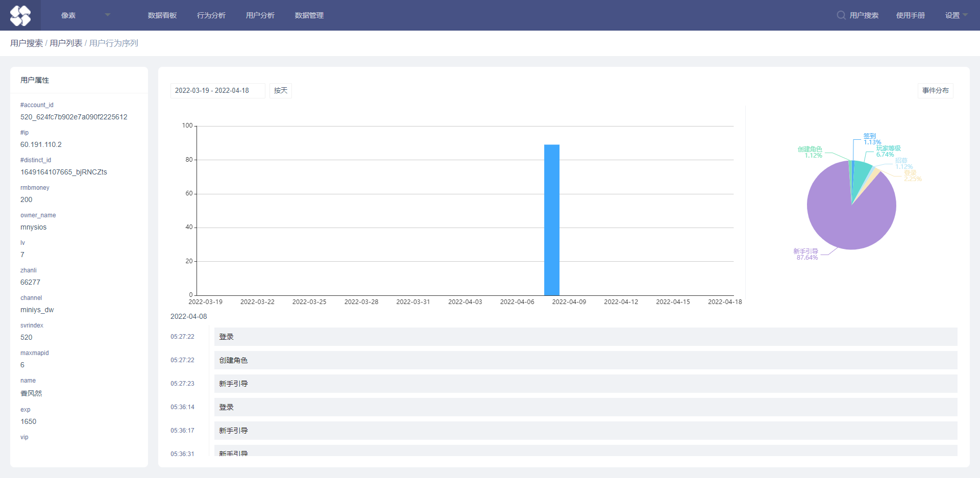Image resolution: width=980 pixels, height=478 pixels.
Task: Select the channel value miniys_dw
Action: (x=37, y=310)
